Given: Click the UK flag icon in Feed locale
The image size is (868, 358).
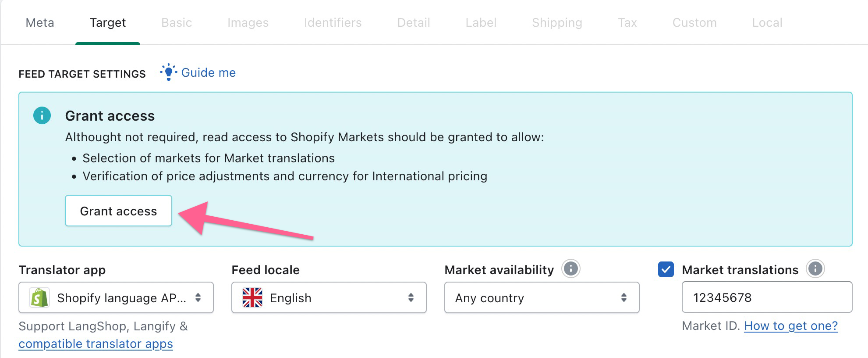Looking at the screenshot, I should tap(252, 297).
